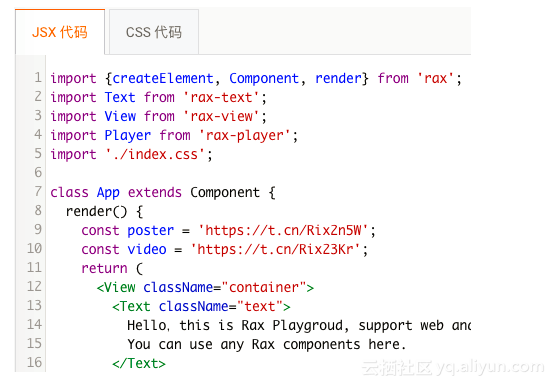Click the 'App' class name
555x387 pixels.
click(x=108, y=193)
